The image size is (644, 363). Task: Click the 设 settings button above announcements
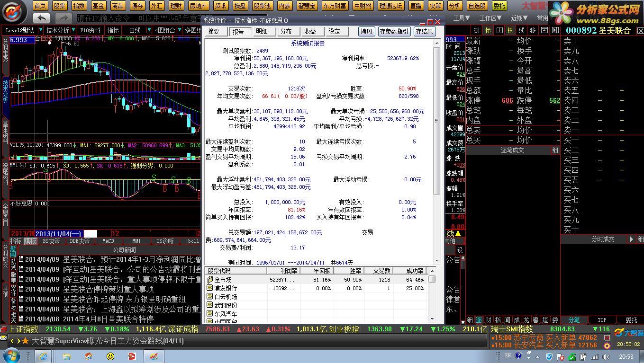click(x=460, y=250)
